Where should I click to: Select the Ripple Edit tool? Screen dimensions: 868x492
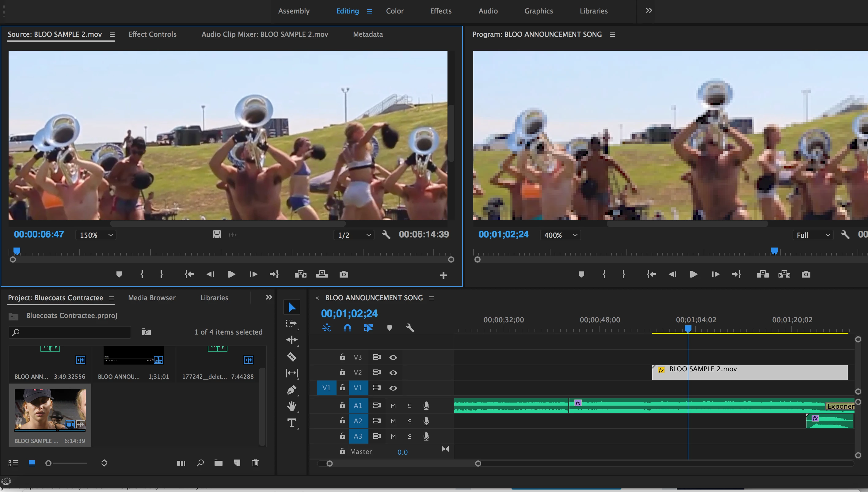coord(291,340)
